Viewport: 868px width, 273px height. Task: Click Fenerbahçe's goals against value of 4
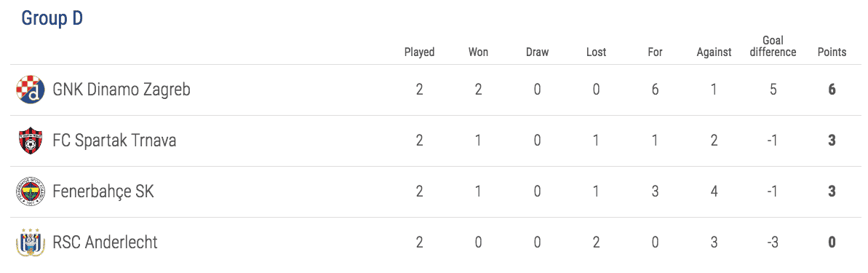point(714,191)
